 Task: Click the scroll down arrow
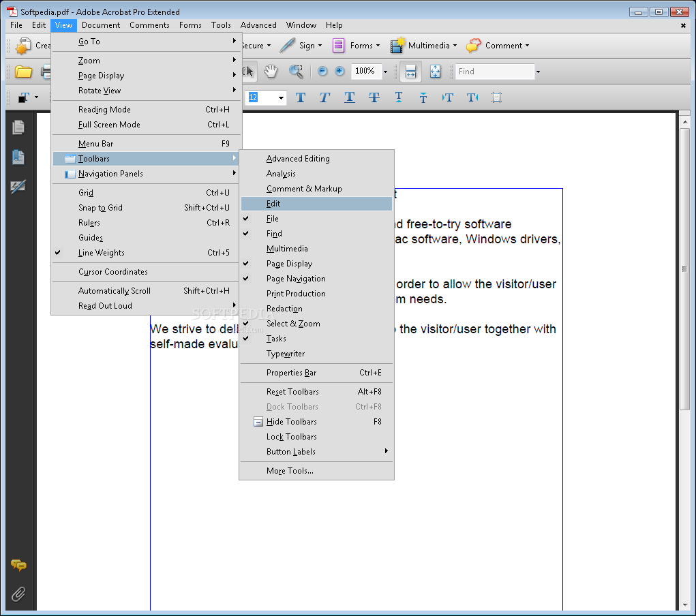[685, 605]
